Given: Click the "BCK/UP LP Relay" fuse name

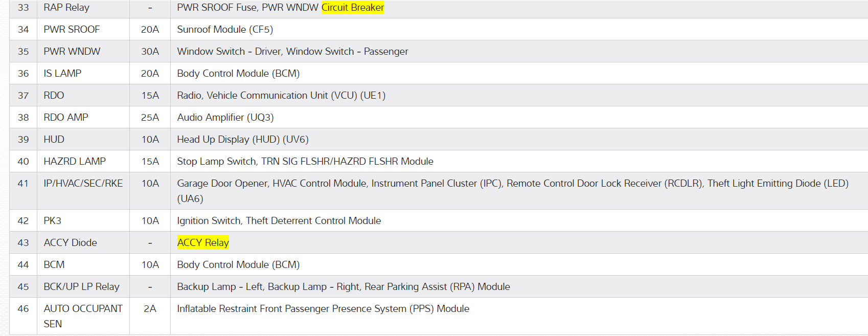Looking at the screenshot, I should point(81,287).
